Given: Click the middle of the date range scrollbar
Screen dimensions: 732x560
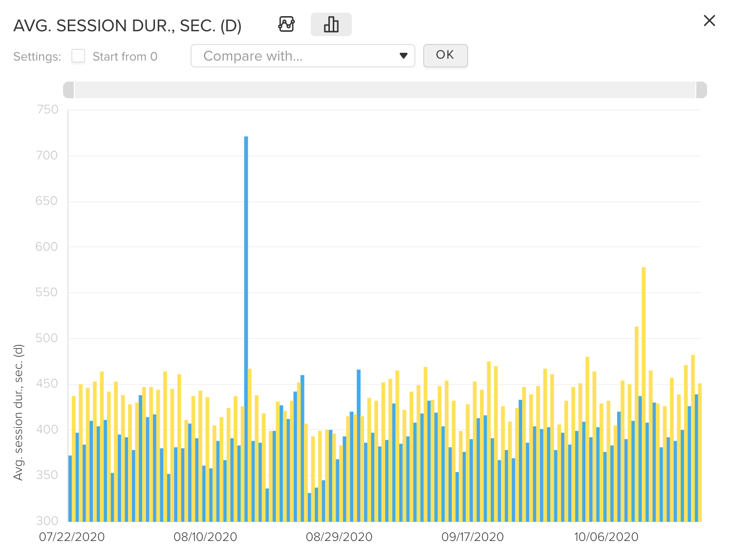Looking at the screenshot, I should pyautogui.click(x=385, y=90).
